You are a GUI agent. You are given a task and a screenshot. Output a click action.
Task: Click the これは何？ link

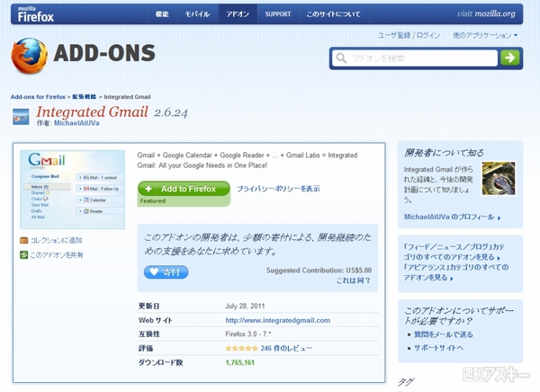[354, 281]
